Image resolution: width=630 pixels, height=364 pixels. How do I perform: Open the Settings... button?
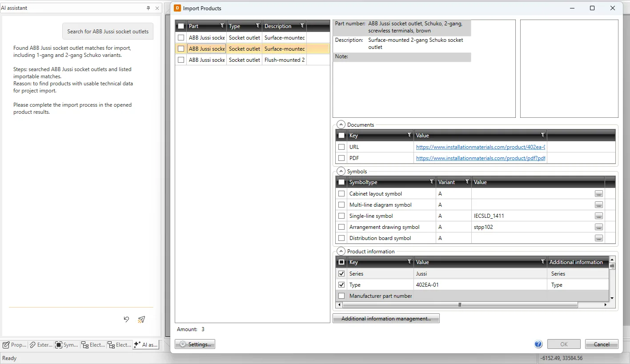coord(195,344)
